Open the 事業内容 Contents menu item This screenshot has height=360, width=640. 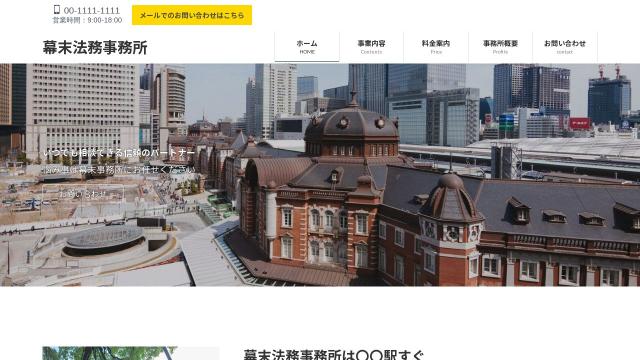(x=371, y=47)
